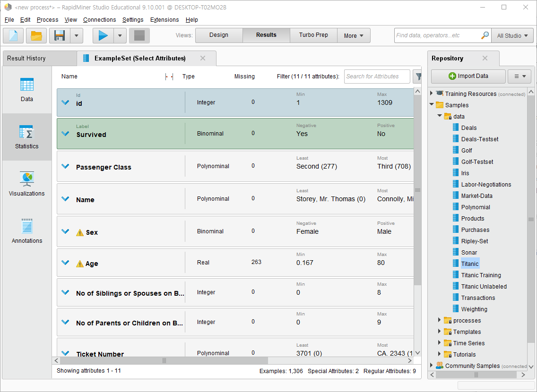Click the search magnifier icon
Image resolution: width=537 pixels, height=392 pixels.
click(x=485, y=35)
